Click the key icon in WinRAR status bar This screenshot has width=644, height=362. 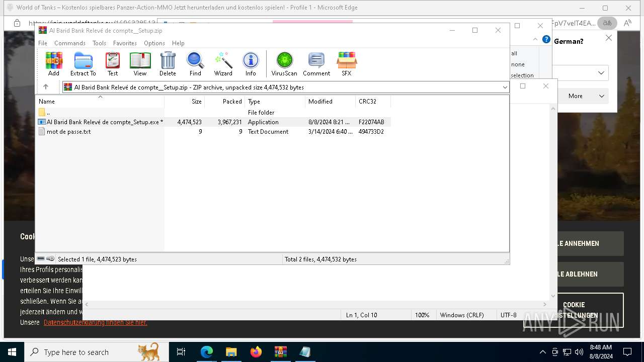pyautogui.click(x=50, y=259)
